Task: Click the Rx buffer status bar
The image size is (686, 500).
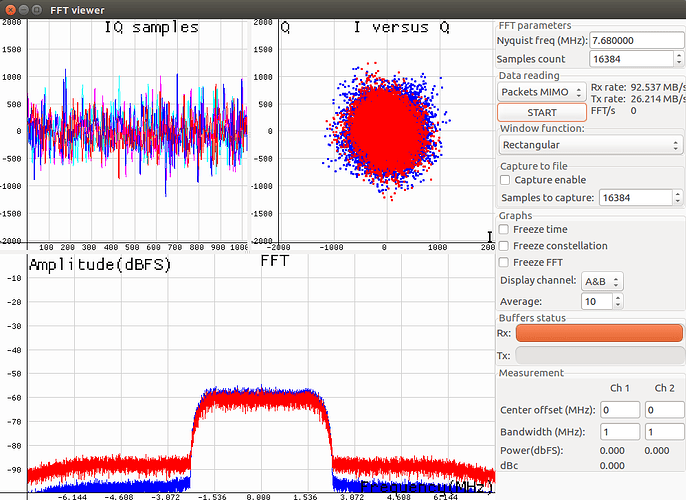Action: point(599,333)
